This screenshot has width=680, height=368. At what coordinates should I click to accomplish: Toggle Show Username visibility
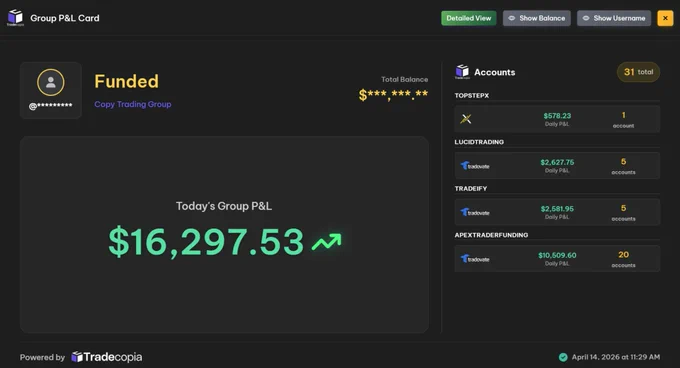pyautogui.click(x=614, y=18)
